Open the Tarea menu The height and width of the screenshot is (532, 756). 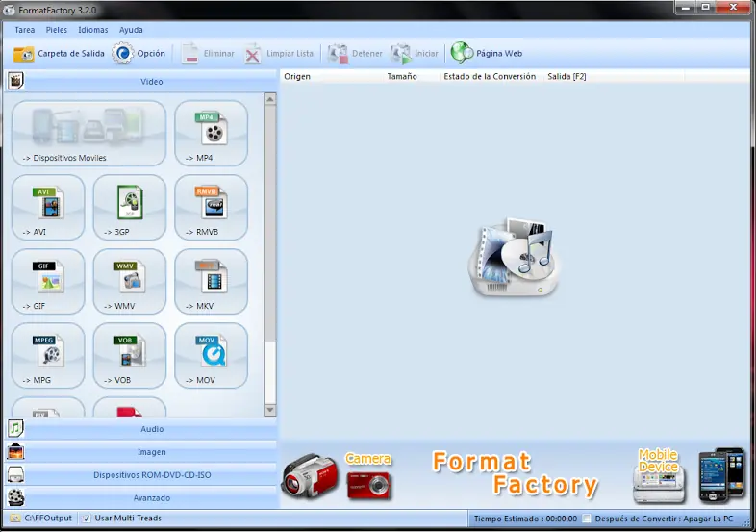pyautogui.click(x=25, y=30)
